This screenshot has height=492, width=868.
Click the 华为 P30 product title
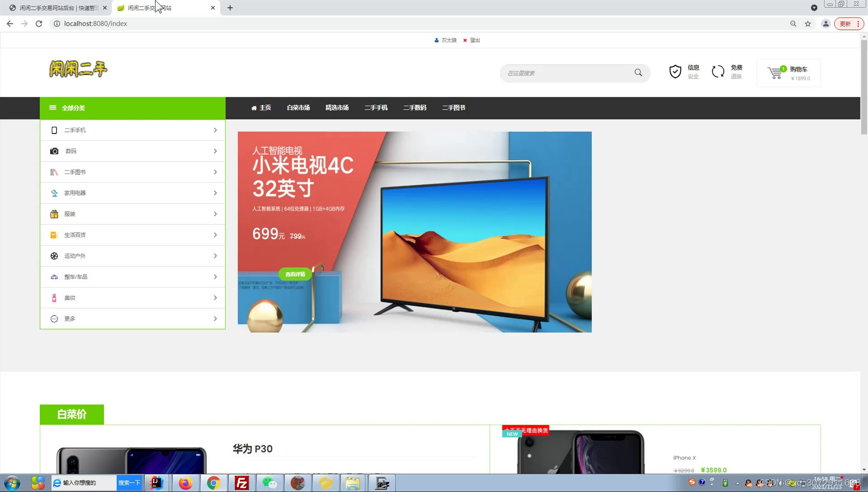coord(253,449)
